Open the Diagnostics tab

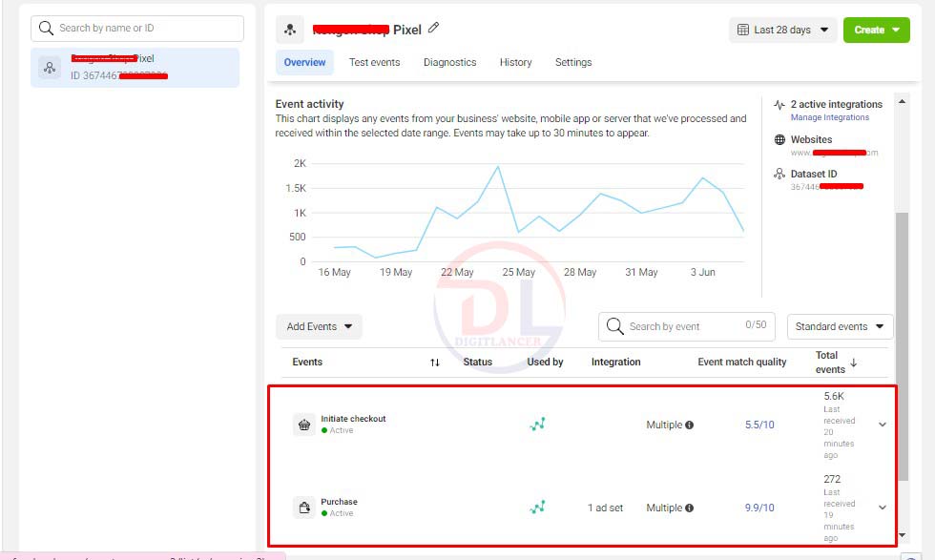point(449,63)
